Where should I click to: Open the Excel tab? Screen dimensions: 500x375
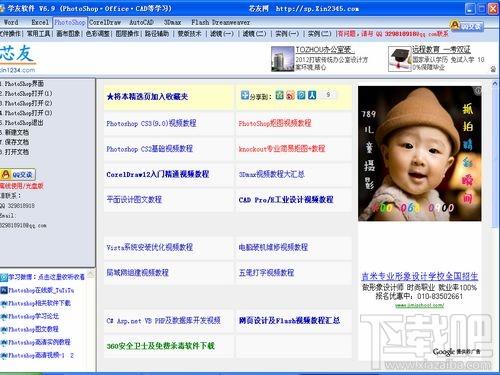[40, 22]
